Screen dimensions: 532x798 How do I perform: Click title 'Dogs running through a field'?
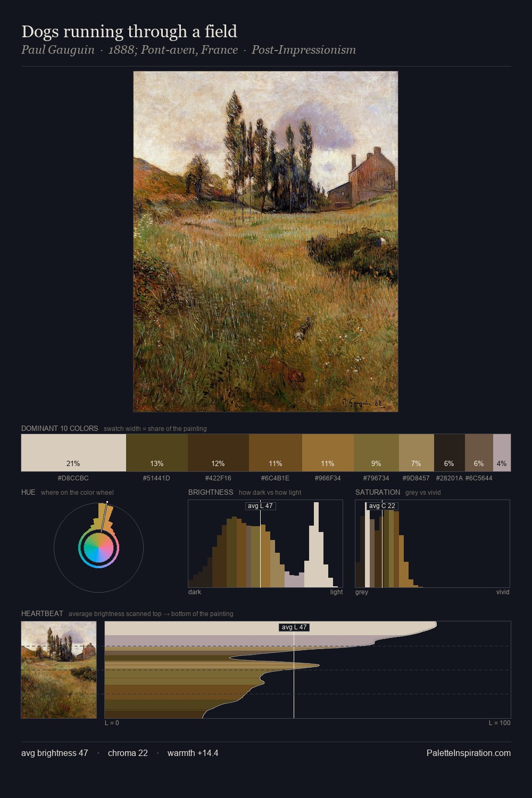point(129,31)
